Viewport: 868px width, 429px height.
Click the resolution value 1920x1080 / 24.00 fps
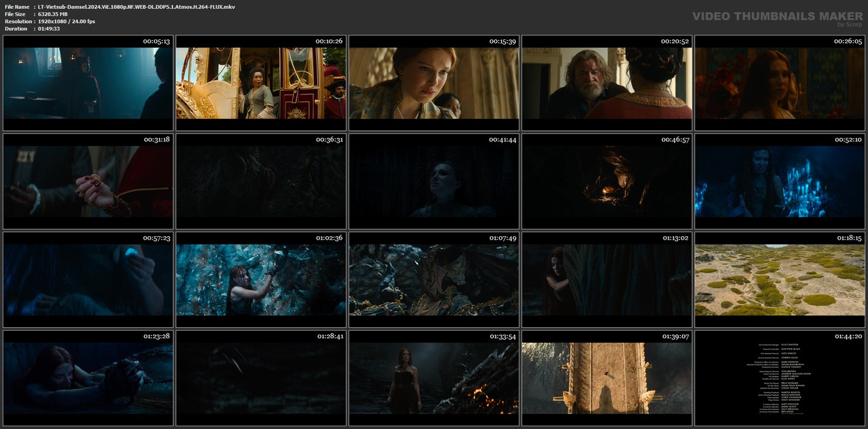tap(66, 22)
